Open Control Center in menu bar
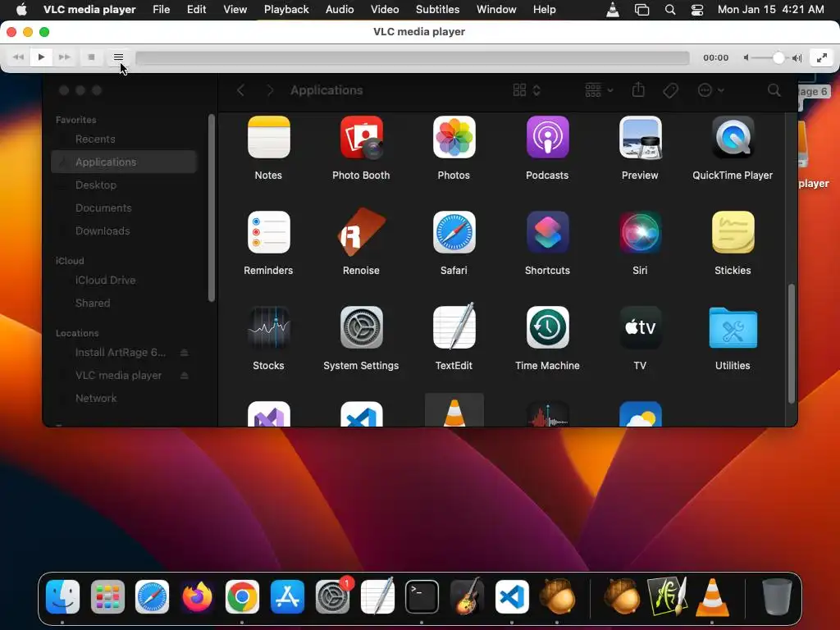840x630 pixels. 697,10
